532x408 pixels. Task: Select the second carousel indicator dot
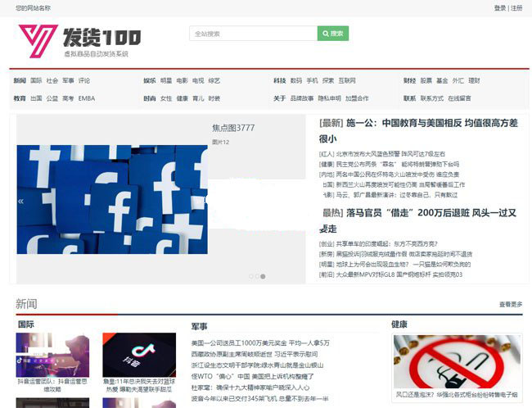click(x=257, y=277)
